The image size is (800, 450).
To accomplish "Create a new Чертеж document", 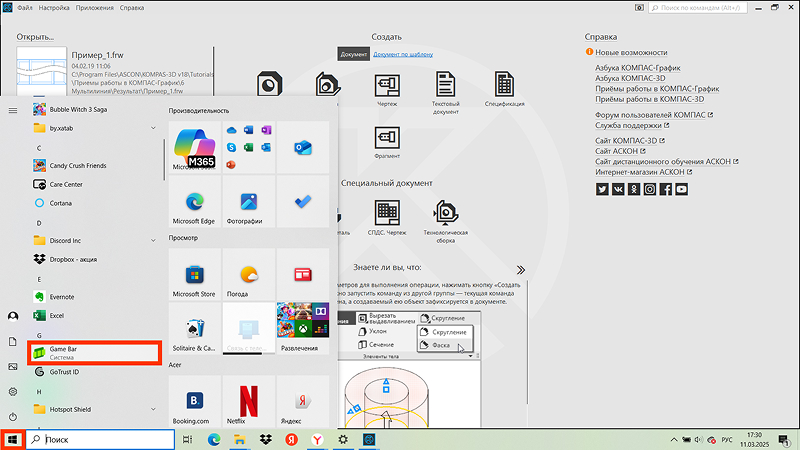I will [387, 90].
